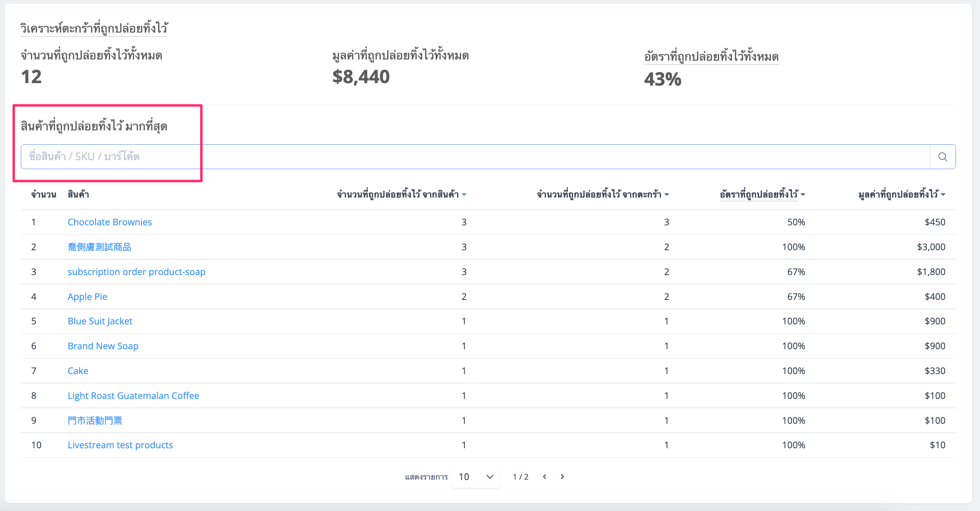The image size is (980, 511).
Task: Click the สินค้า column header
Action: tap(78, 194)
